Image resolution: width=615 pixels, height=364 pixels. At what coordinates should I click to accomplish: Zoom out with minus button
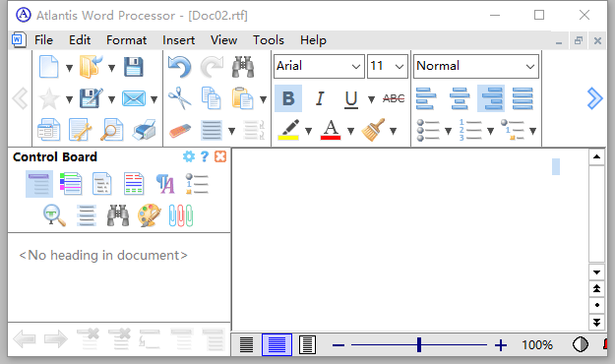pyautogui.click(x=338, y=345)
